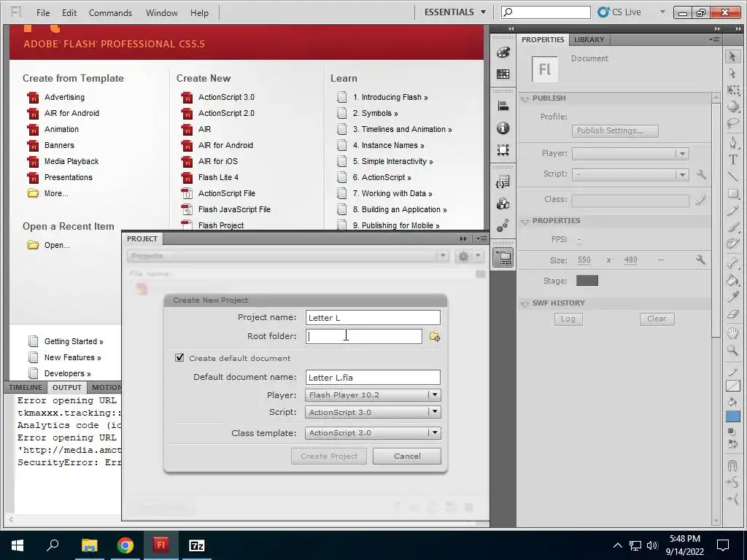Open the Properties Player dropdown
This screenshot has height=560, width=747.
[630, 153]
